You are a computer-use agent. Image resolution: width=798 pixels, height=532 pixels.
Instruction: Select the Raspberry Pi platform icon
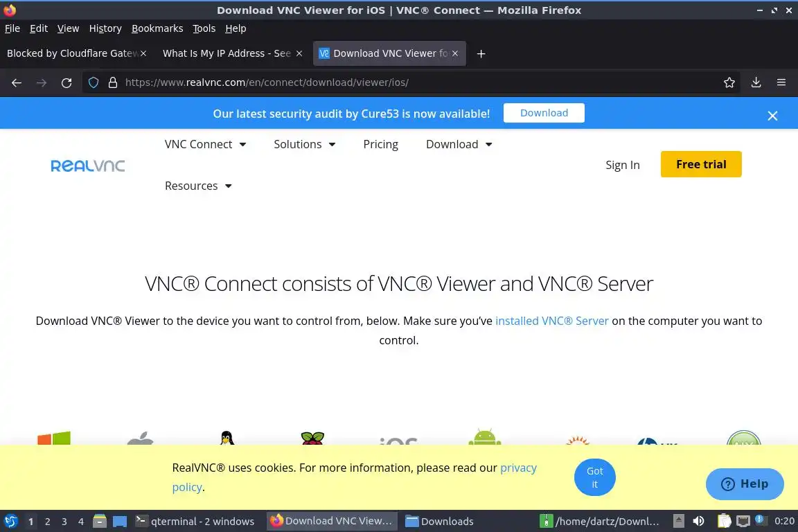point(312,438)
